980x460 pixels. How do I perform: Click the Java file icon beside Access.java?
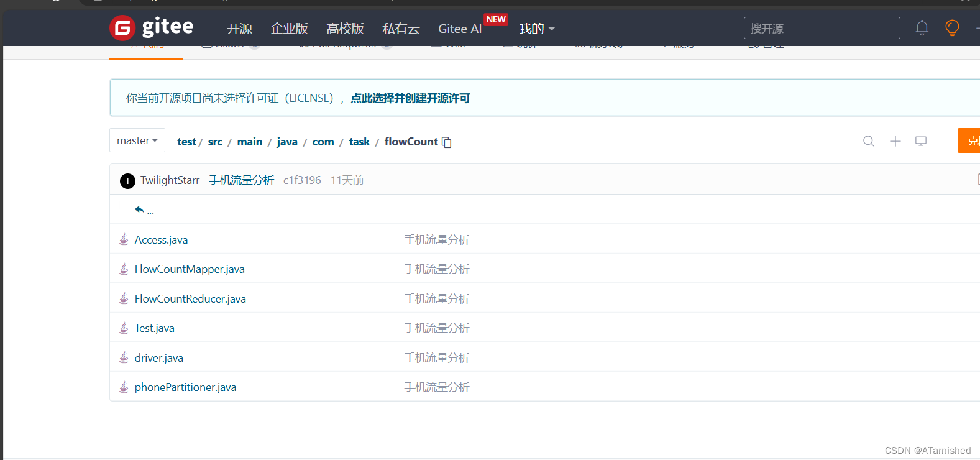pyautogui.click(x=124, y=239)
